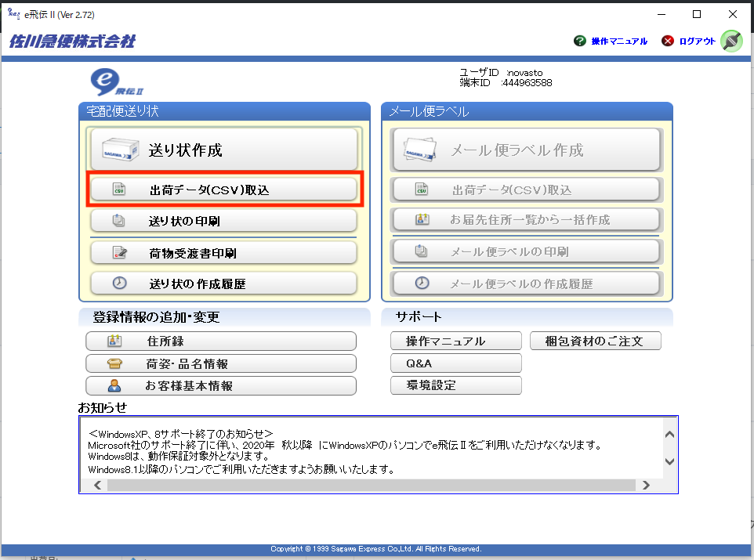Viewport: 754px width, 560px height.
Task: Click the green question mark help icon
Action: pos(579,41)
